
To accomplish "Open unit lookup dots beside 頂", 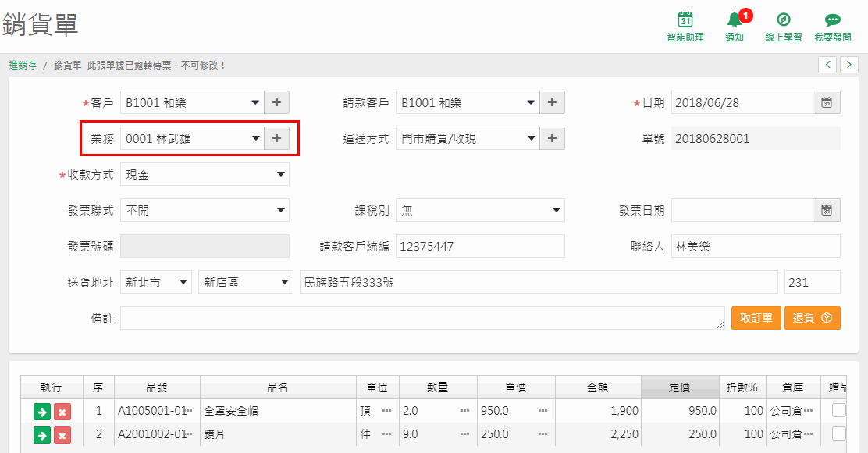I will [386, 411].
